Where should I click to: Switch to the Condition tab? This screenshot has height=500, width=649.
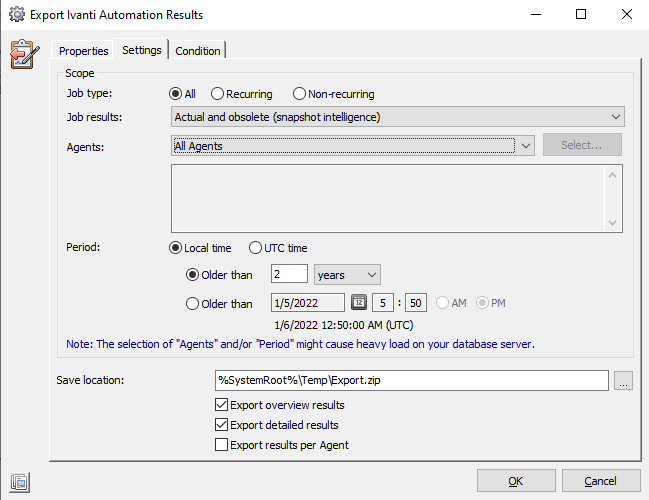click(x=198, y=51)
